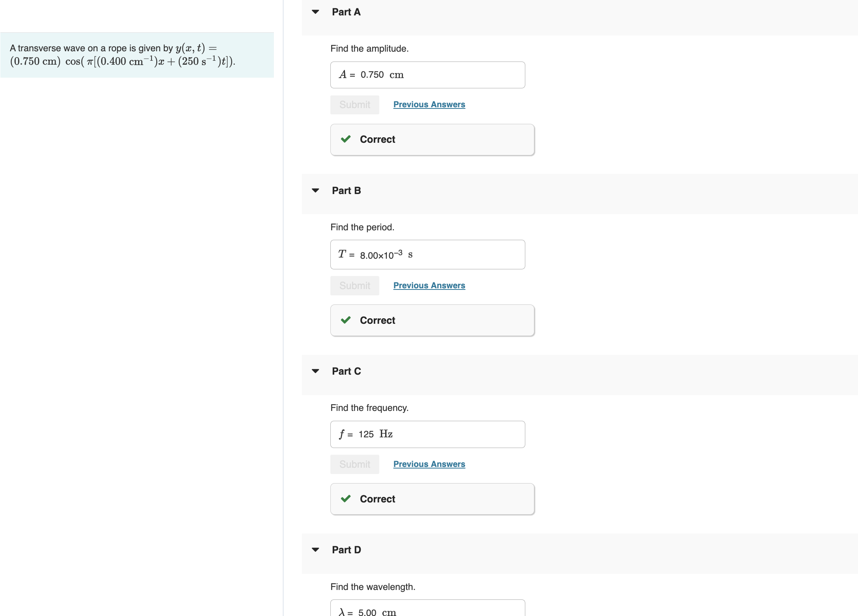Screen dimensions: 858x616
Task: Collapse the Part A section arrow
Action: click(315, 12)
